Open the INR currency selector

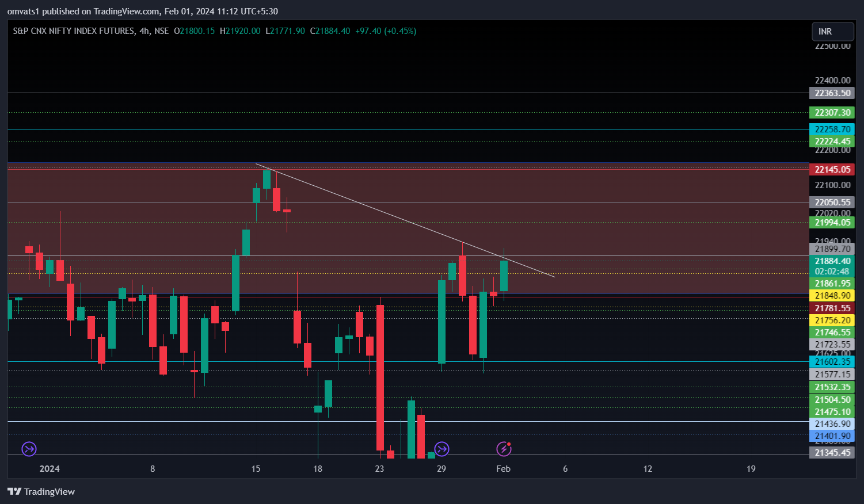tap(832, 32)
